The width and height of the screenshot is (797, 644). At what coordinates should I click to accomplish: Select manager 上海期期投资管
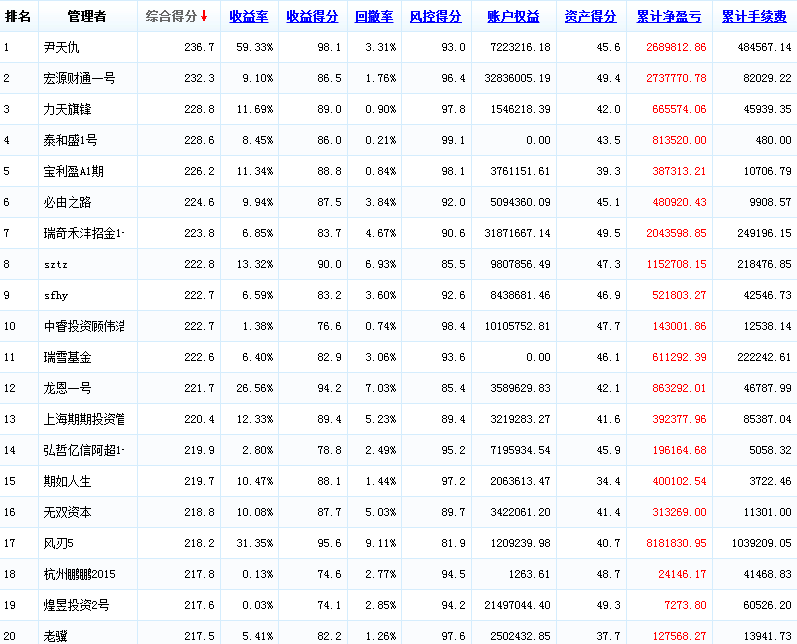(x=84, y=419)
